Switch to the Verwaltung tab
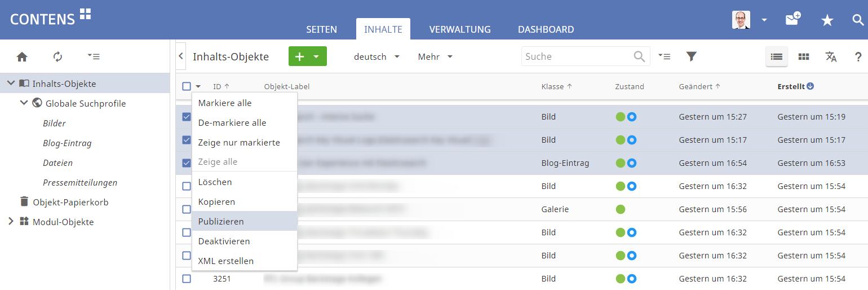This screenshot has width=868, height=290. (460, 29)
